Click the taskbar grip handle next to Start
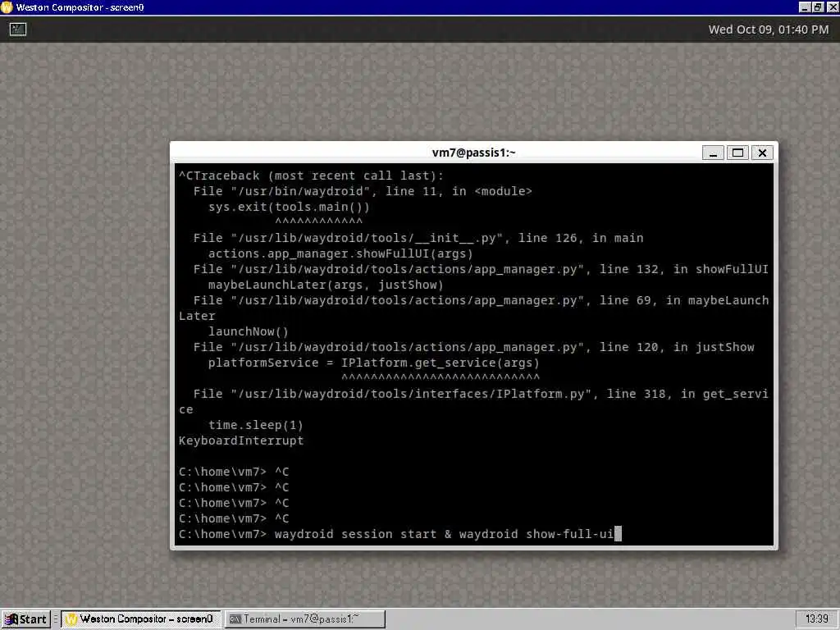This screenshot has width=840, height=630. pyautogui.click(x=55, y=619)
